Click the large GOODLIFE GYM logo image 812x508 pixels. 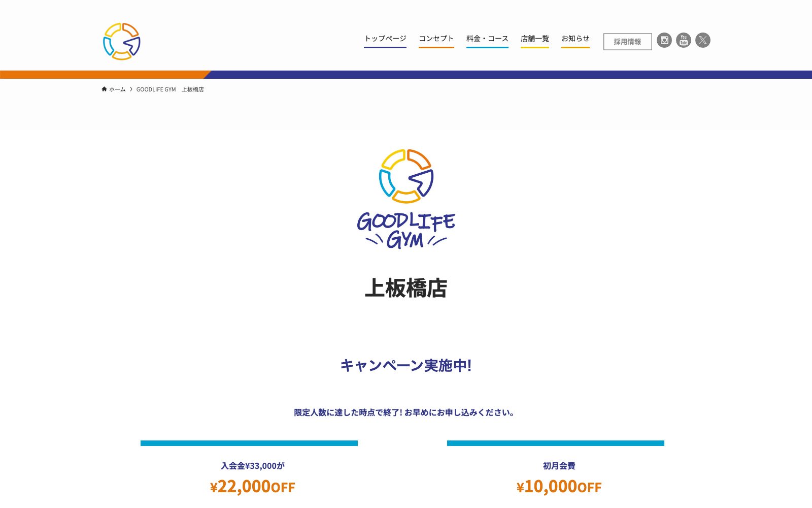click(x=406, y=199)
